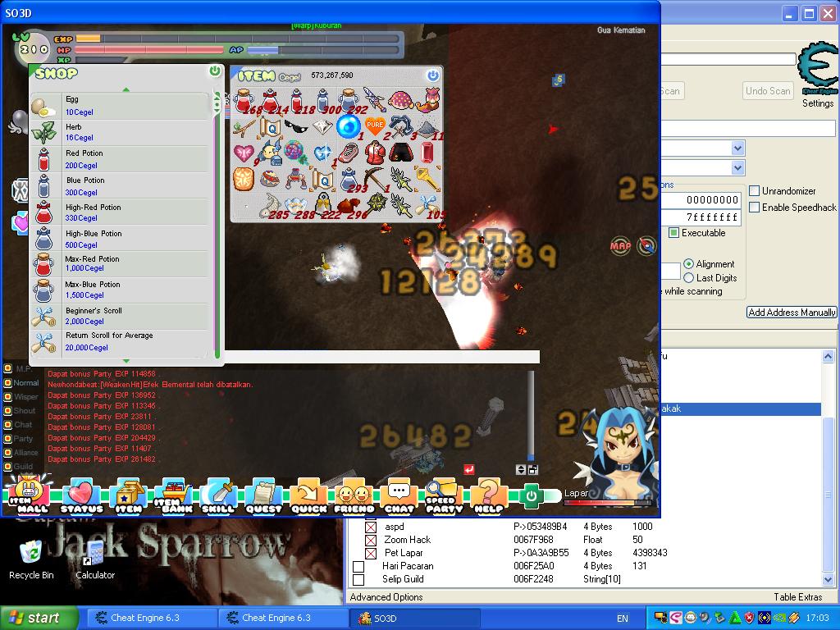Image resolution: width=840 pixels, height=630 pixels.
Task: Enable the Selip Guild checkbox
Action: tap(359, 580)
